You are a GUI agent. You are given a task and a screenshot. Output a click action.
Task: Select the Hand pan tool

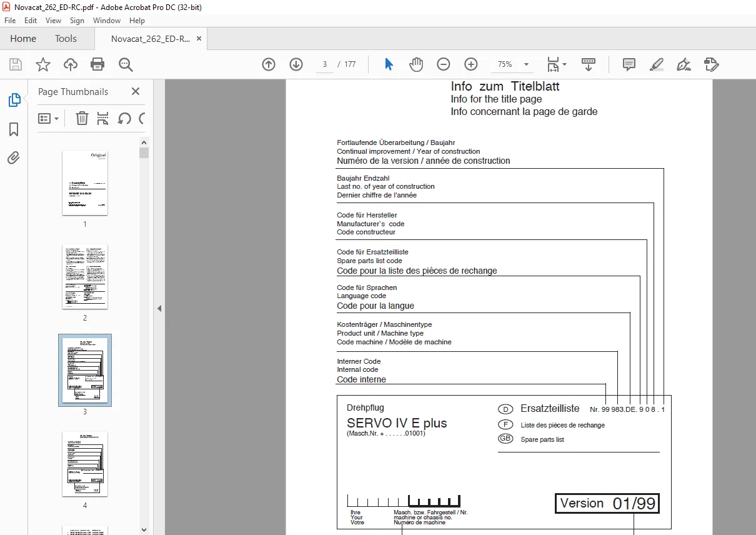[x=416, y=64]
